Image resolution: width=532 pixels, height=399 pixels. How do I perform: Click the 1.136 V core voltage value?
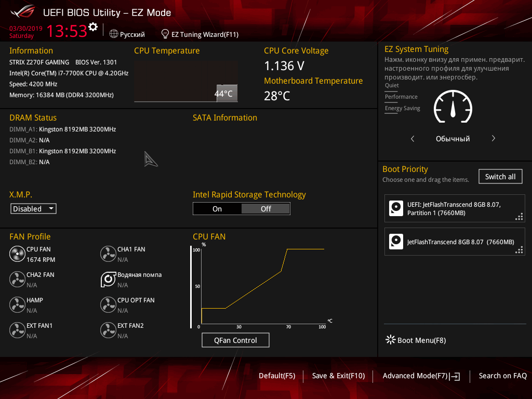[x=284, y=65]
